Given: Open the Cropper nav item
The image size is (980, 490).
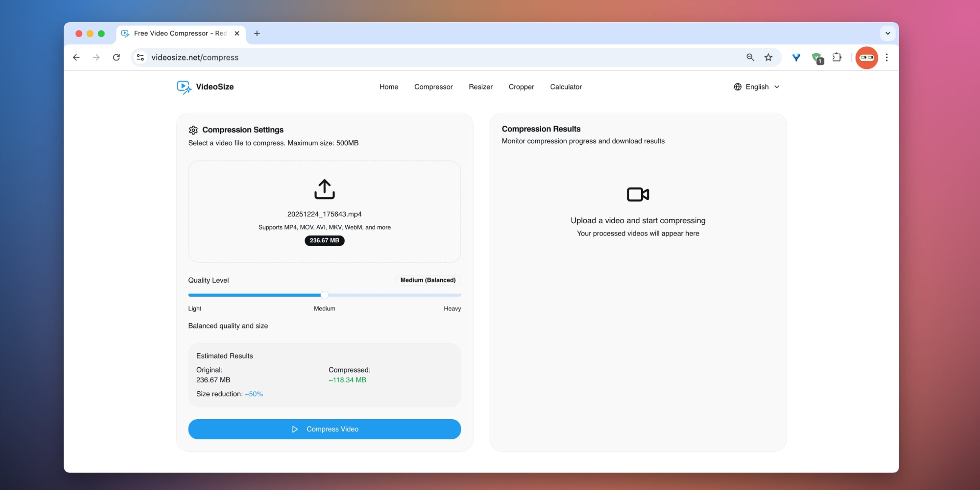Looking at the screenshot, I should [521, 87].
